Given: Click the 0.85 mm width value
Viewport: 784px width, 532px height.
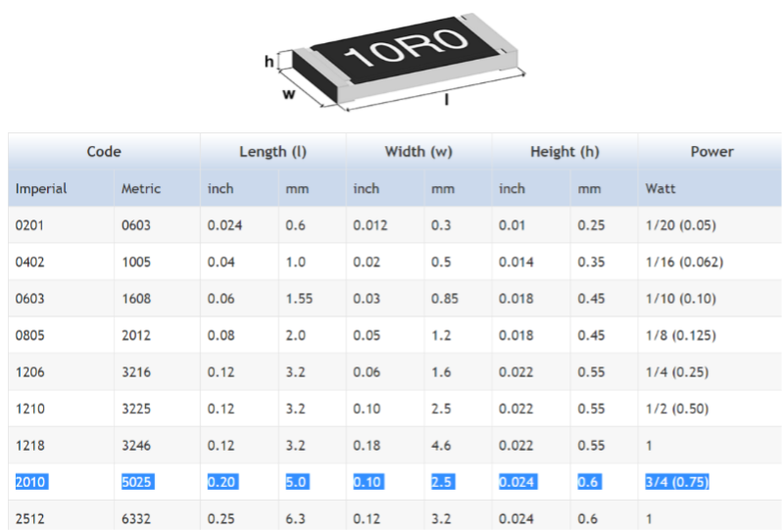Looking at the screenshot, I should pyautogui.click(x=445, y=299).
